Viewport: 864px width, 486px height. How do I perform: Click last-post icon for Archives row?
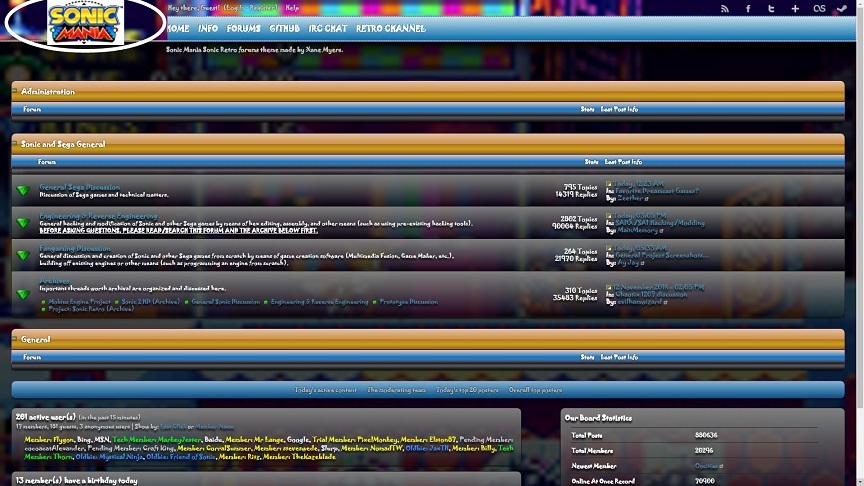tap(609, 287)
